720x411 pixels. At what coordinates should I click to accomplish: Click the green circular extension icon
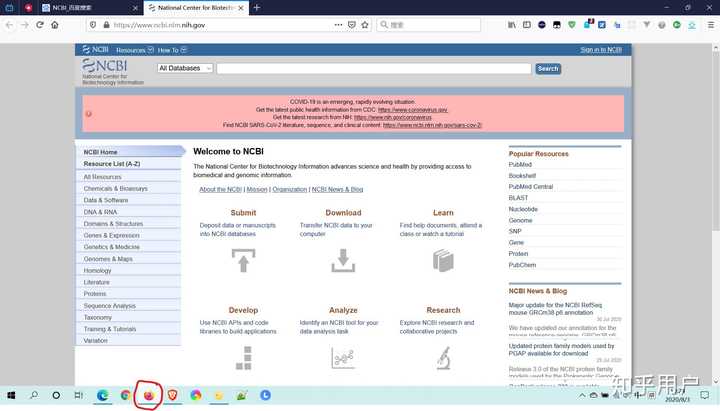(x=676, y=25)
